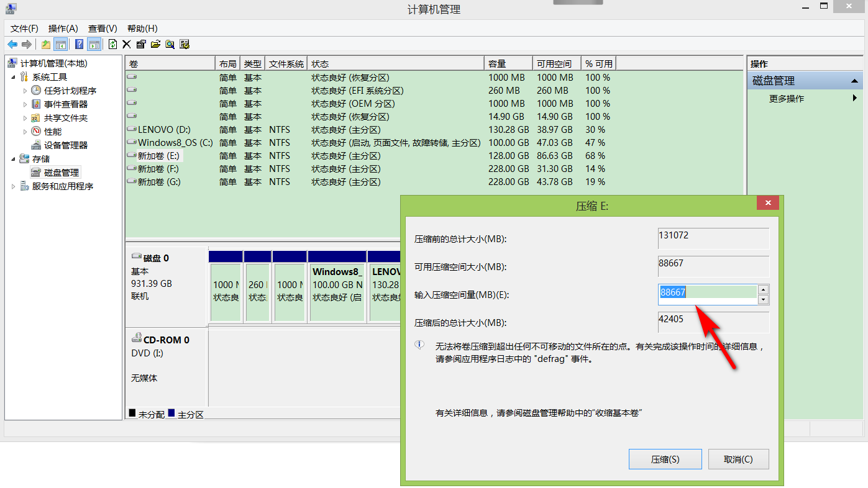
Task: Click the open folder toolbar icon
Action: [155, 44]
